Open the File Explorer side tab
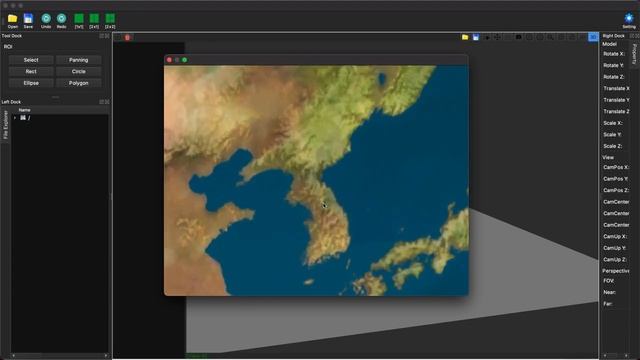This screenshot has height=360, width=640. [5, 125]
